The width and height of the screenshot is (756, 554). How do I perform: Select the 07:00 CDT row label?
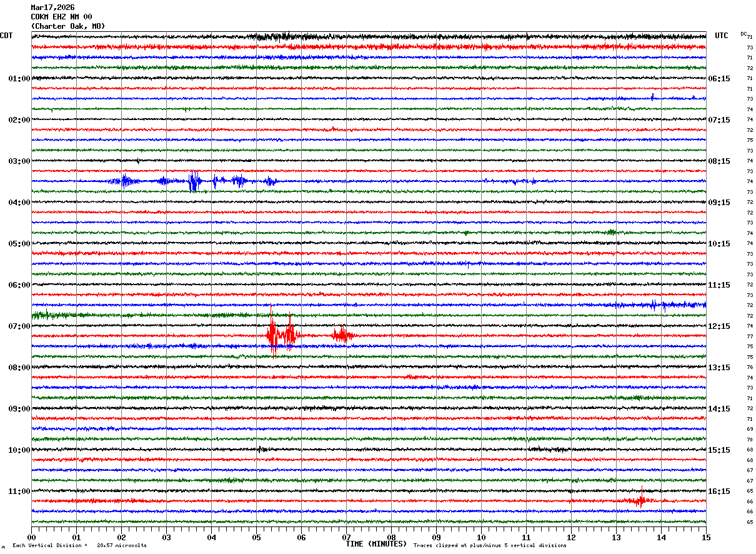point(19,326)
